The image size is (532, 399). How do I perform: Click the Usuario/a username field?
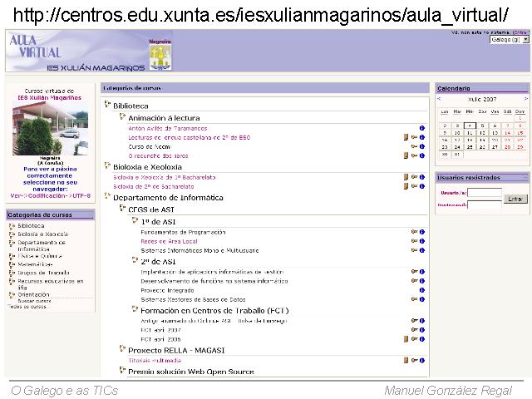click(x=485, y=192)
